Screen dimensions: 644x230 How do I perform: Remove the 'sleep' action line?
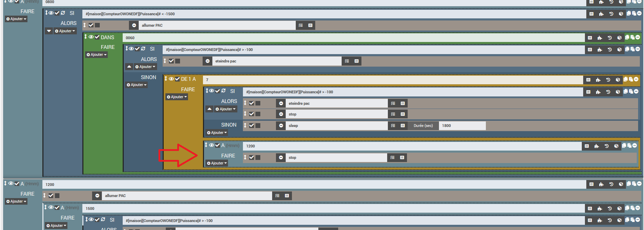click(281, 126)
